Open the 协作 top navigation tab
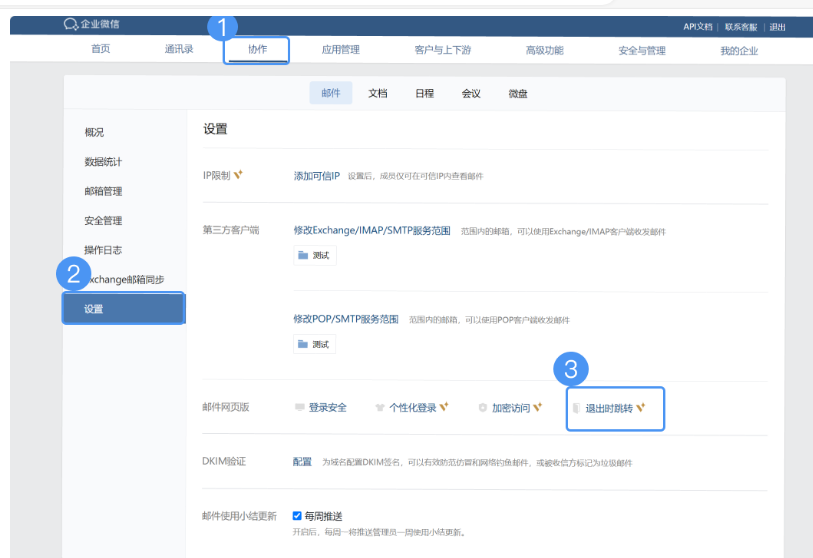Image resolution: width=813 pixels, height=558 pixels. (257, 50)
